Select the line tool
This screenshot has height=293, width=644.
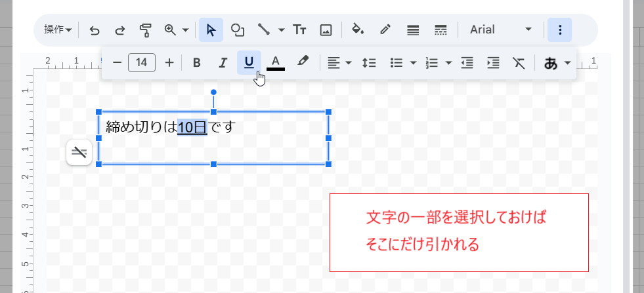(263, 29)
